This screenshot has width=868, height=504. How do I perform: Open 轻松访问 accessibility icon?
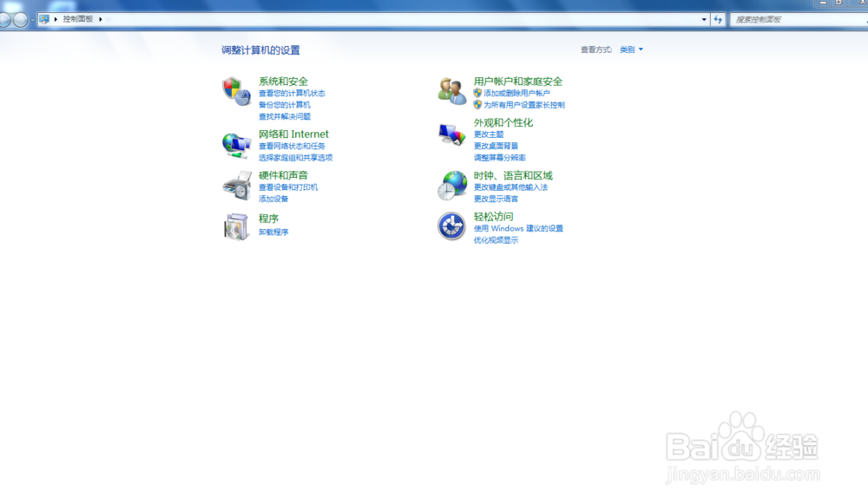point(451,227)
